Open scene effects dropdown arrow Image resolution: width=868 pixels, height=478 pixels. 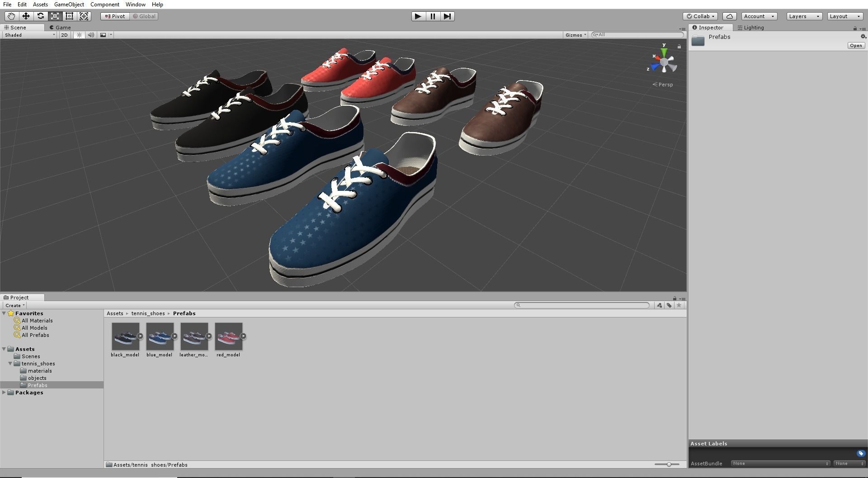[111, 35]
